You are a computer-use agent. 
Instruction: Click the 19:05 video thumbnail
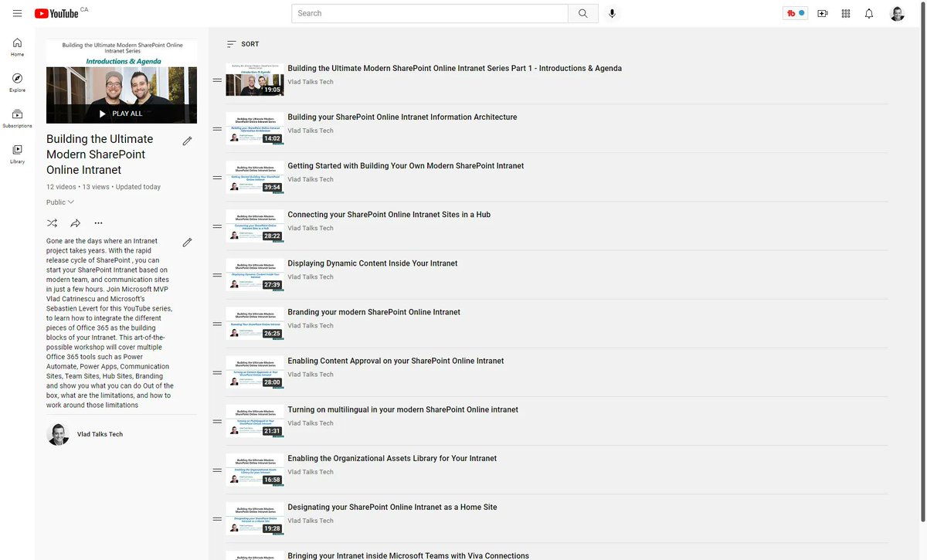(255, 80)
